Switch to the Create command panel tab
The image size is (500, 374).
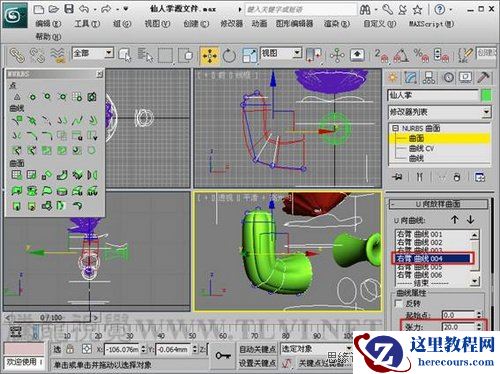[x=393, y=78]
